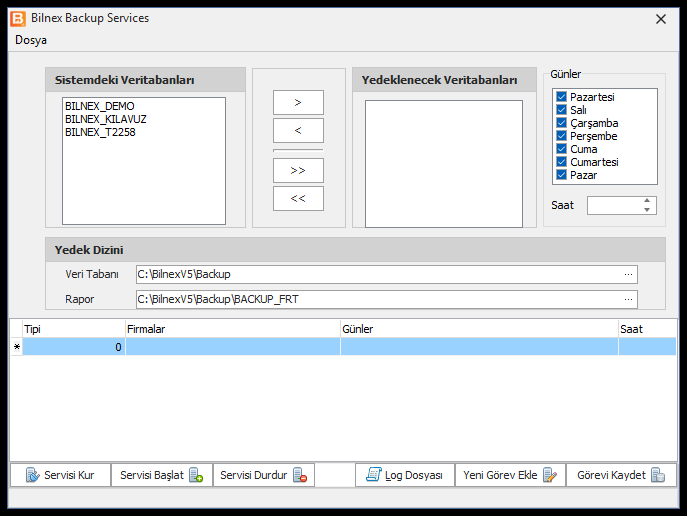The height and width of the screenshot is (516, 687).
Task: Disable the Cumartesi checkbox
Action: 561,162
